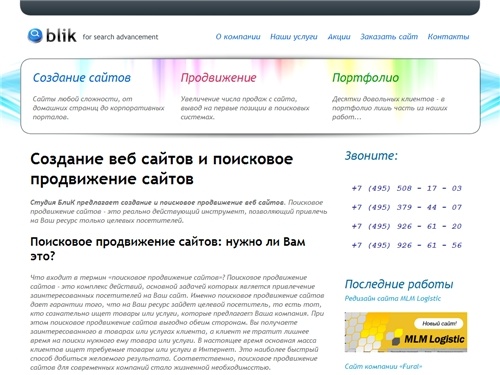Click phone number ending 44 - 07

click(x=407, y=207)
